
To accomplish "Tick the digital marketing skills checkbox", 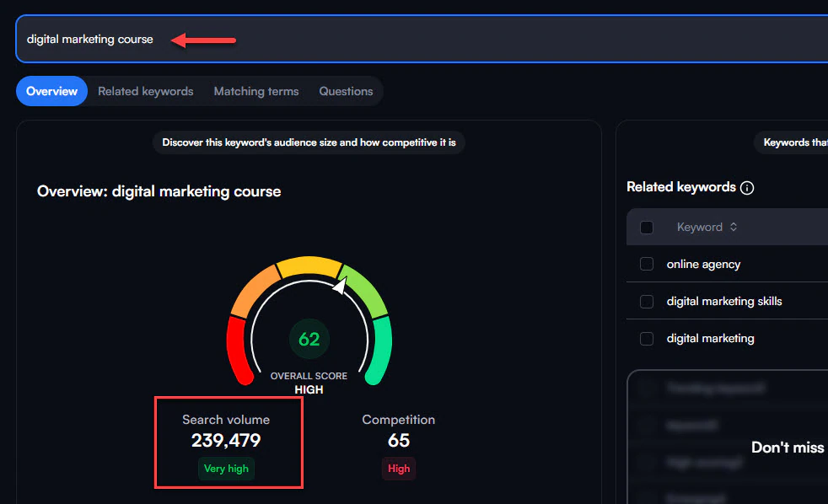I will 647,302.
